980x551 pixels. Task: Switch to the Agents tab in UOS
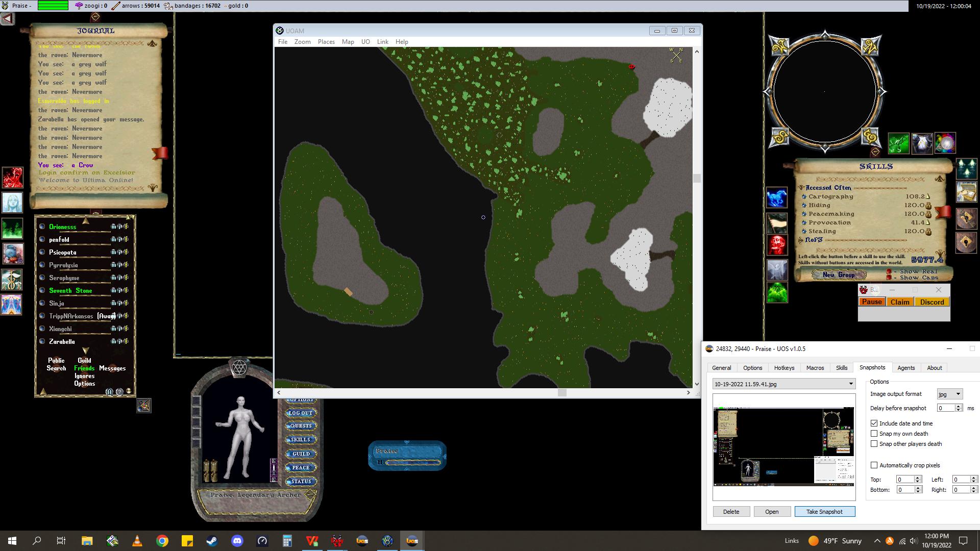(906, 368)
